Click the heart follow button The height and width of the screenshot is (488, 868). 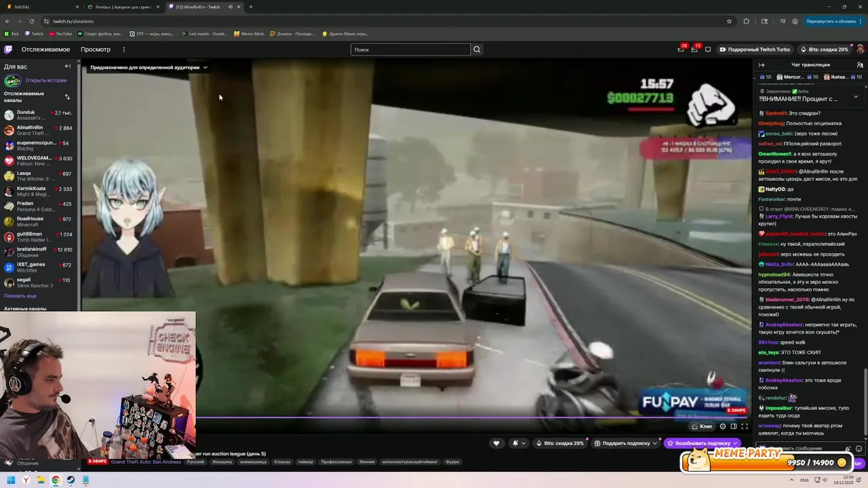tap(496, 443)
